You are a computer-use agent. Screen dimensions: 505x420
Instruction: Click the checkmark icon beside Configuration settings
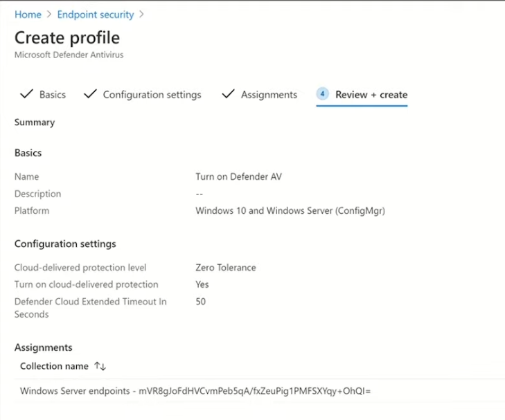point(90,94)
